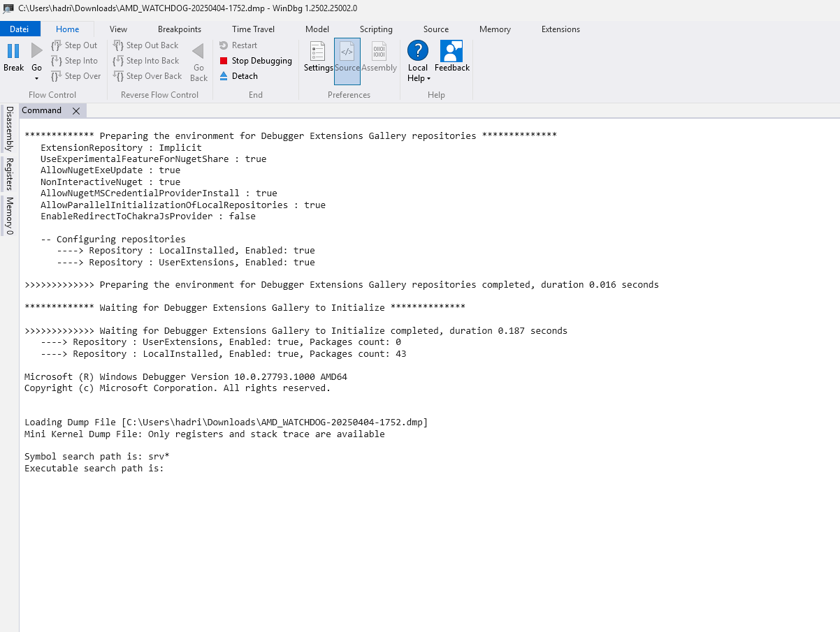Click Stop Debugging

pos(256,61)
